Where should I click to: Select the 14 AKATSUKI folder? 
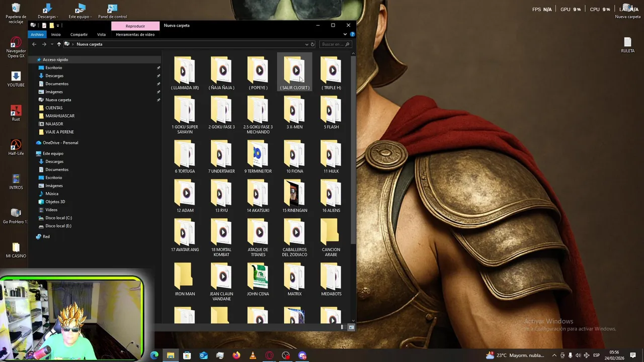(x=258, y=196)
